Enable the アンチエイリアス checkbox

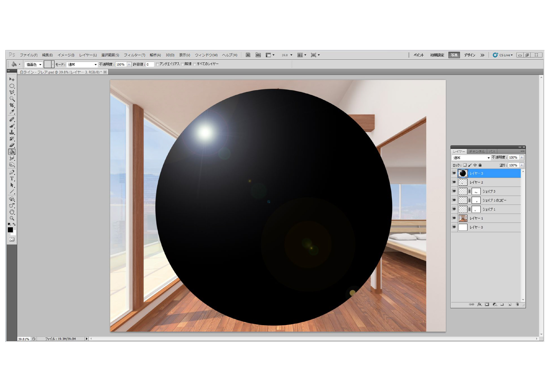pos(158,64)
